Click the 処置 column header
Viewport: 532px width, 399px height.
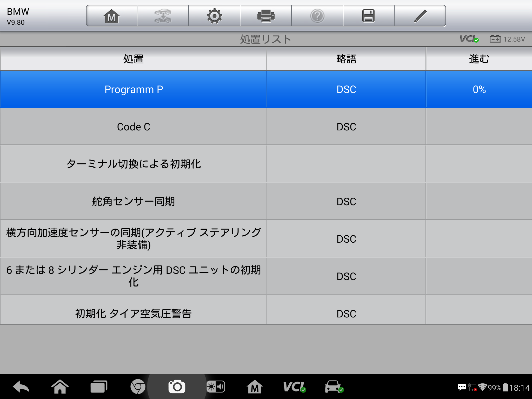coord(134,59)
